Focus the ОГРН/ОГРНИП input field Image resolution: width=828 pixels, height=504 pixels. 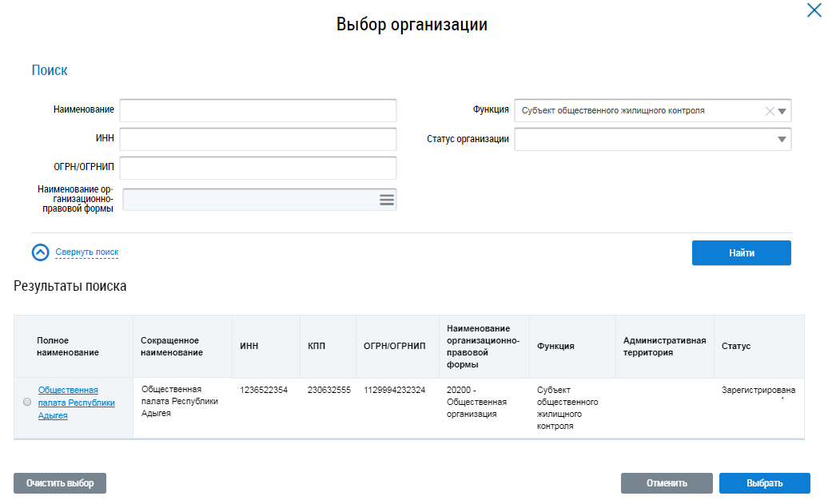(x=258, y=168)
